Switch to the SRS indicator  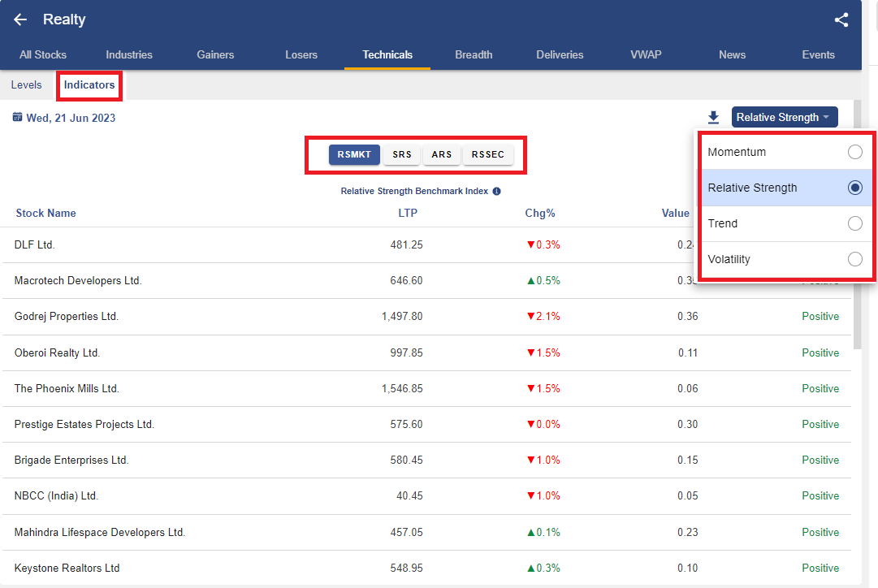click(402, 154)
